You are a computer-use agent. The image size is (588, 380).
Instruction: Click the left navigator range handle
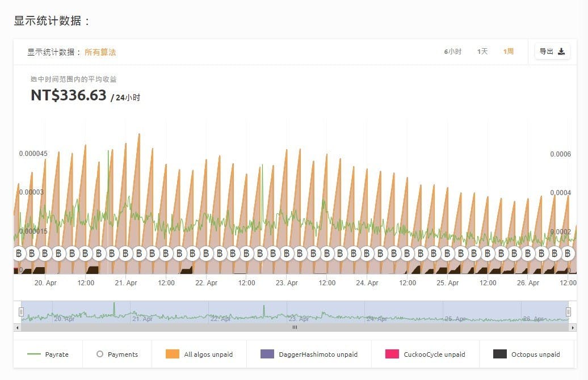(x=21, y=312)
